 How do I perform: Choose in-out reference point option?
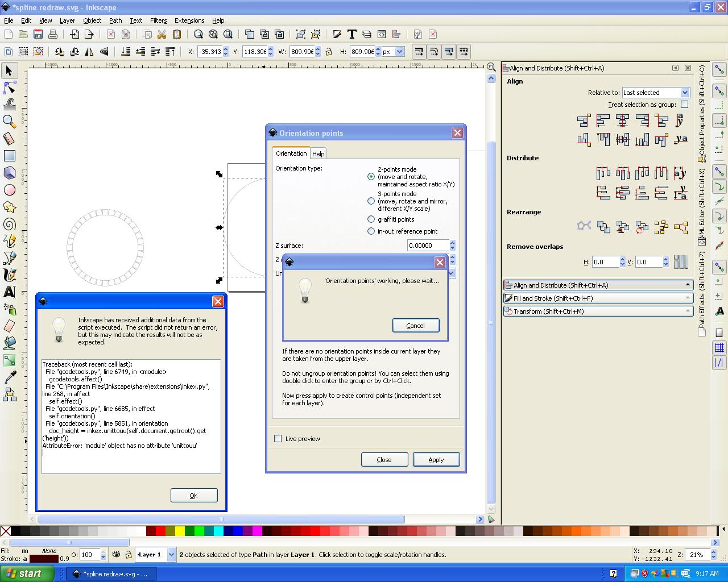pos(371,231)
